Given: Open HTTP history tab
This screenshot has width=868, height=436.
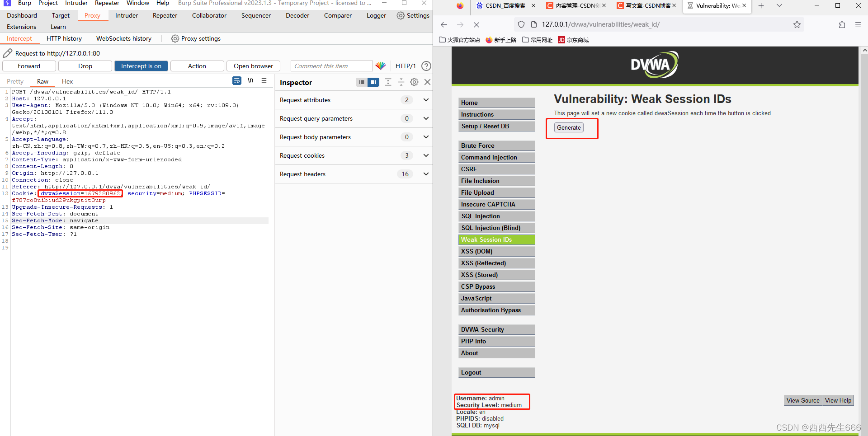Looking at the screenshot, I should tap(64, 38).
